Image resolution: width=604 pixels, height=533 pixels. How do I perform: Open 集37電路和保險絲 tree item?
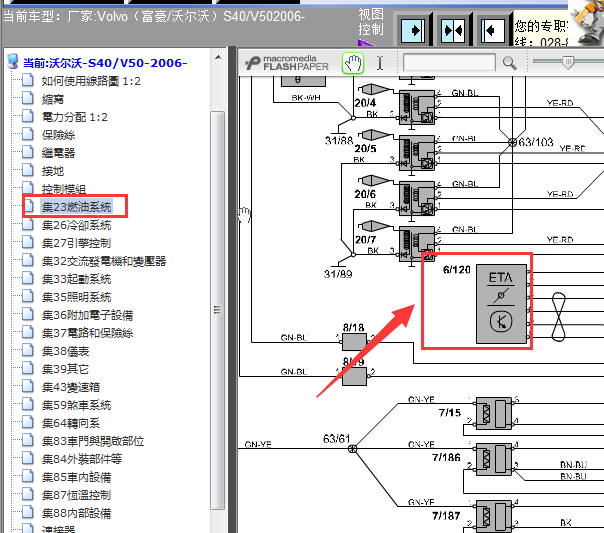coord(87,333)
